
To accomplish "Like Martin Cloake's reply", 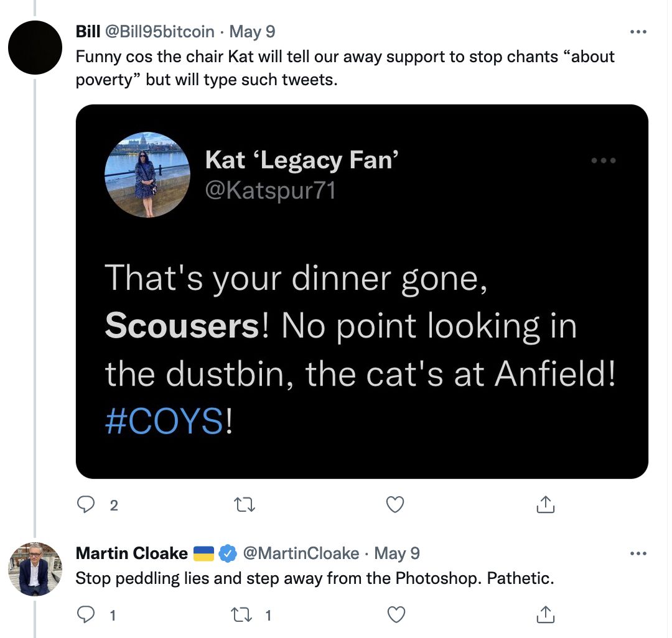I will click(x=395, y=616).
